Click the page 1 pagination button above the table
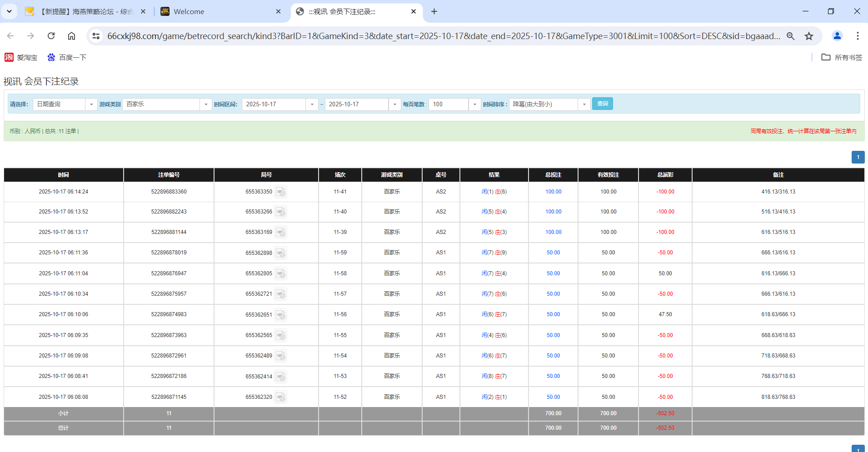 click(858, 157)
